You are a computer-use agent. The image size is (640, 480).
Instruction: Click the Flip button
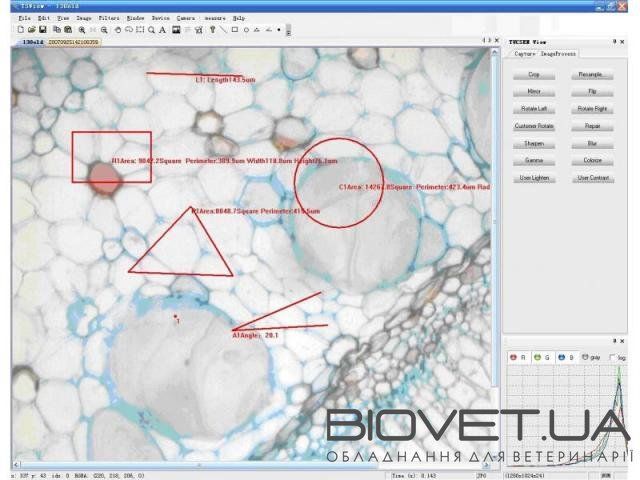point(592,92)
